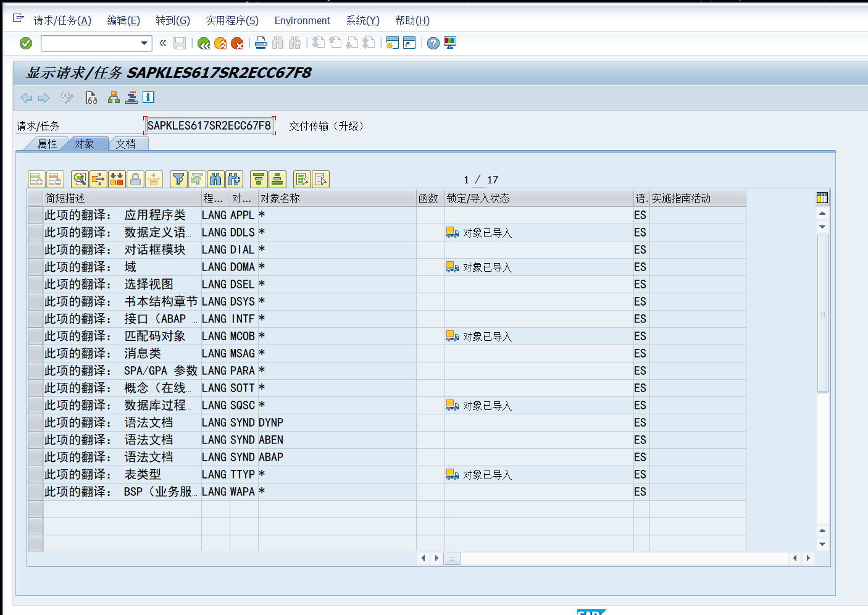The height and width of the screenshot is (615, 868).
Task: Click the Save diskette icon
Action: [180, 43]
